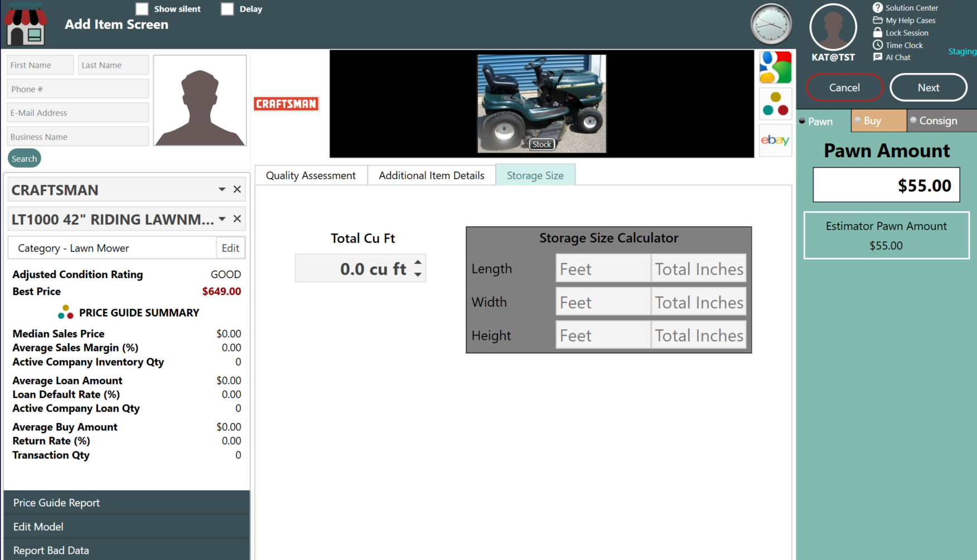
Task: Click the 0.0 cu ft value box
Action: pyautogui.click(x=360, y=269)
